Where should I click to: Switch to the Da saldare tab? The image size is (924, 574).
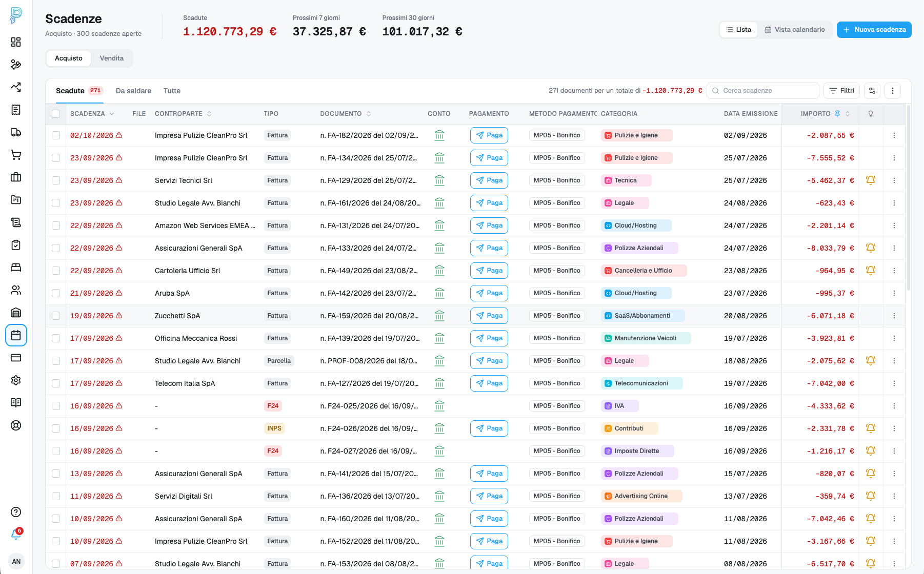pyautogui.click(x=133, y=91)
